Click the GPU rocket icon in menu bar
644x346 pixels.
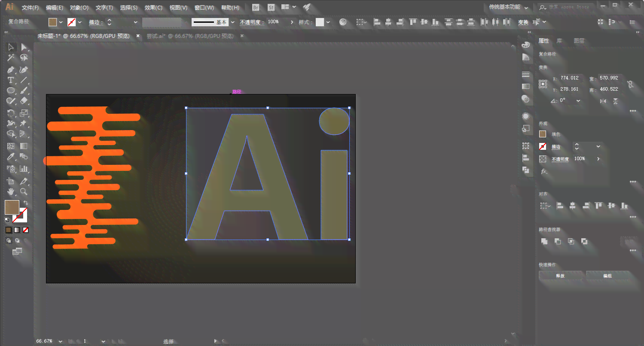[x=307, y=7]
